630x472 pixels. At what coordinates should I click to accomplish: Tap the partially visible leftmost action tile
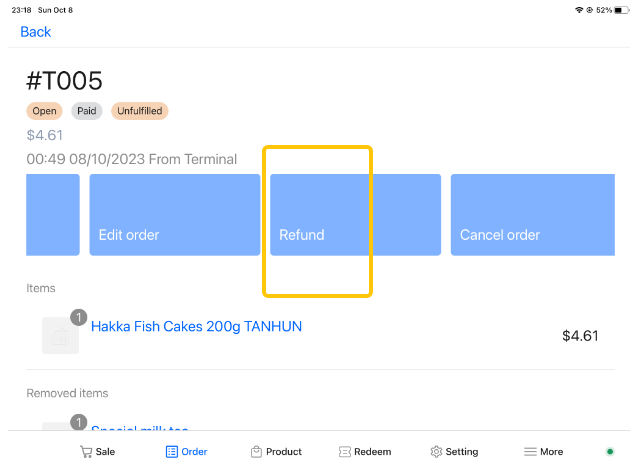(53, 215)
